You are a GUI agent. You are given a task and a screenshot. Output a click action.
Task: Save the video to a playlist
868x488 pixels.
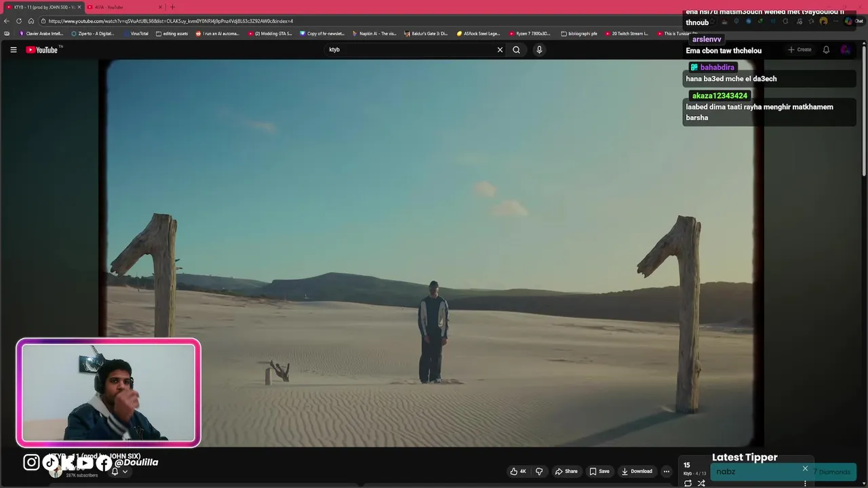point(599,471)
